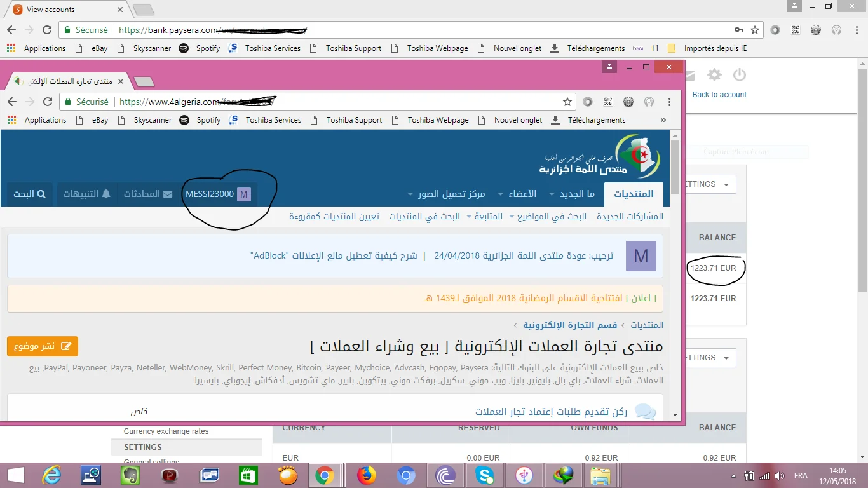This screenshot has width=868, height=488.
Task: Open conversations envelope (المحادثات)
Action: 147,194
